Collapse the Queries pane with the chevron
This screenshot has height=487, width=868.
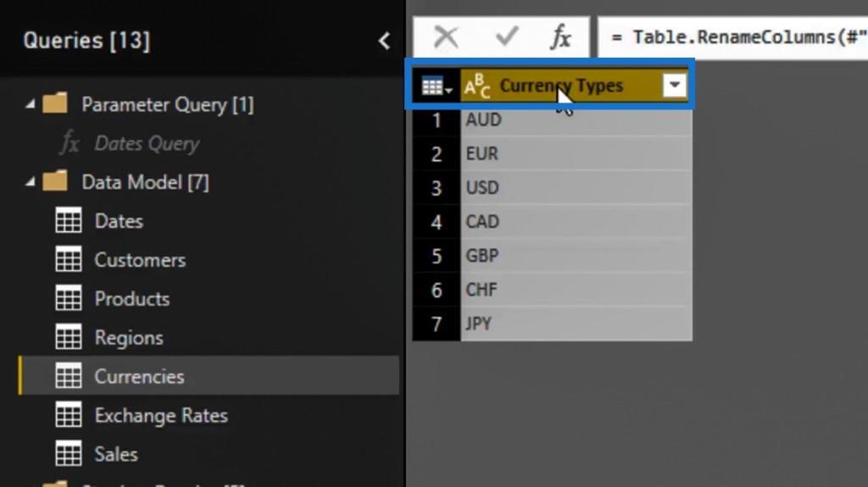pyautogui.click(x=384, y=41)
